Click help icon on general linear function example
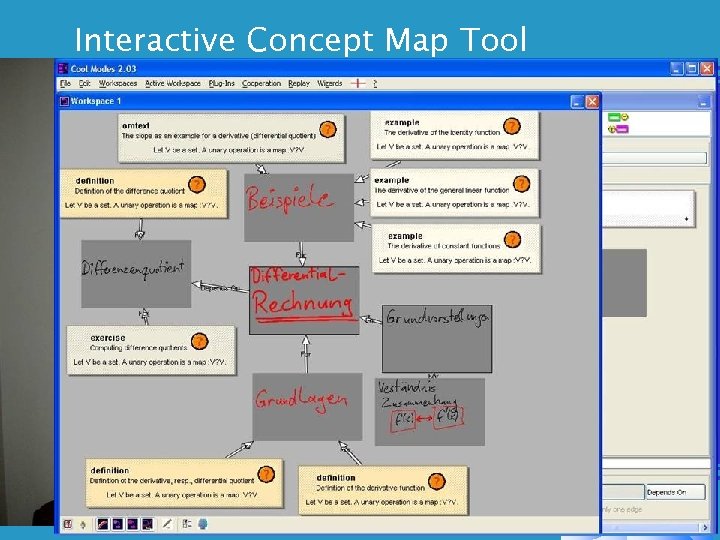The width and height of the screenshot is (720, 540). coord(521,184)
